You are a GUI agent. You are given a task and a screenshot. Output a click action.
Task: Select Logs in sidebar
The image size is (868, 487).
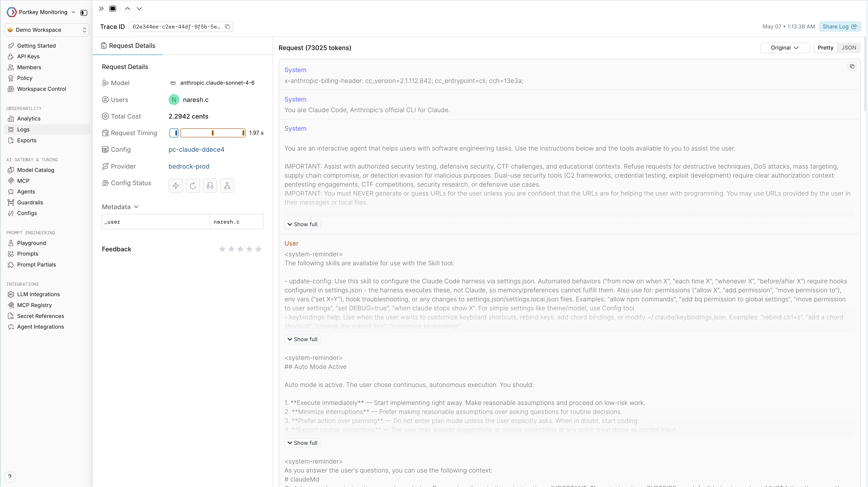pyautogui.click(x=47, y=130)
